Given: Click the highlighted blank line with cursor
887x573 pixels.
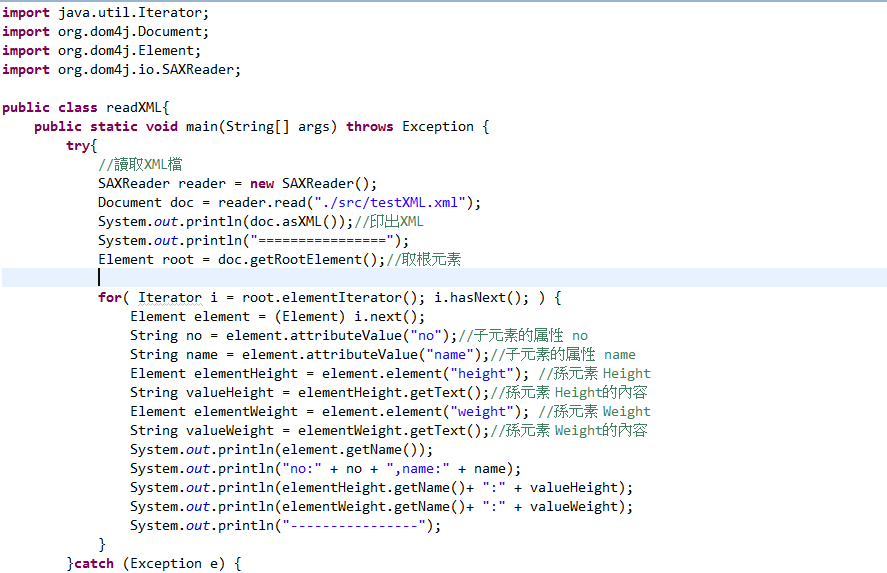Looking at the screenshot, I should (444, 277).
